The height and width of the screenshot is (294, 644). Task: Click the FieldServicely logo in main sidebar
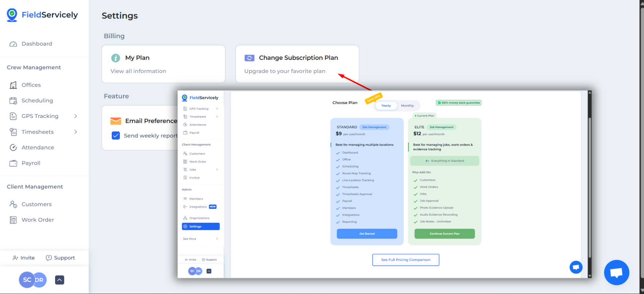click(x=42, y=15)
